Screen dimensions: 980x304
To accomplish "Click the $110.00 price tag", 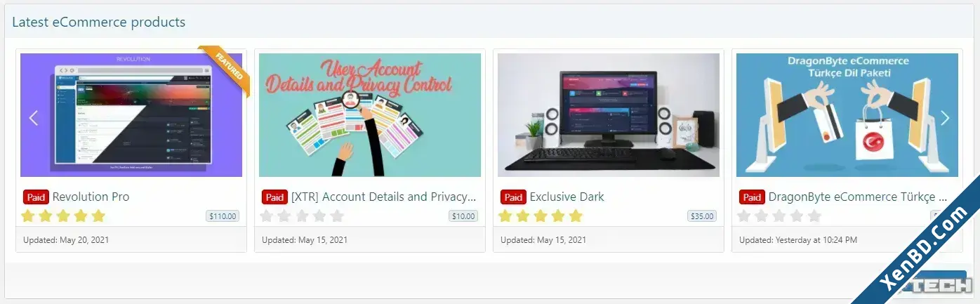I will pos(223,216).
